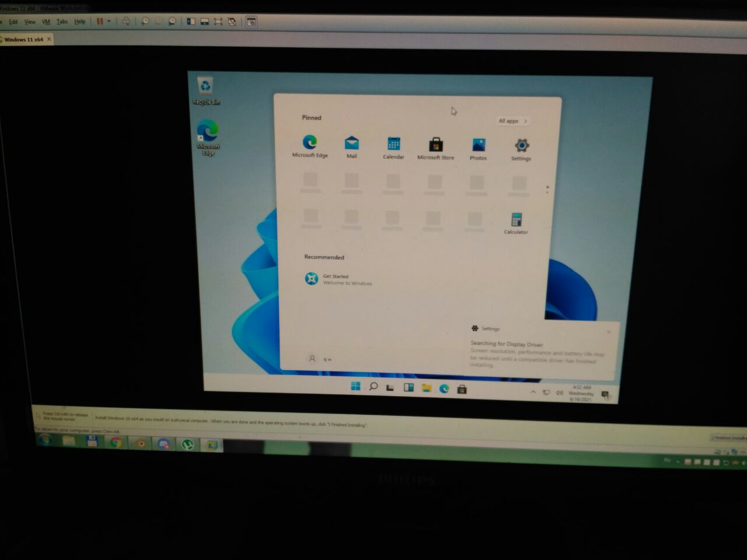Click the qw user account button
This screenshot has height=560, width=747.
320,359
